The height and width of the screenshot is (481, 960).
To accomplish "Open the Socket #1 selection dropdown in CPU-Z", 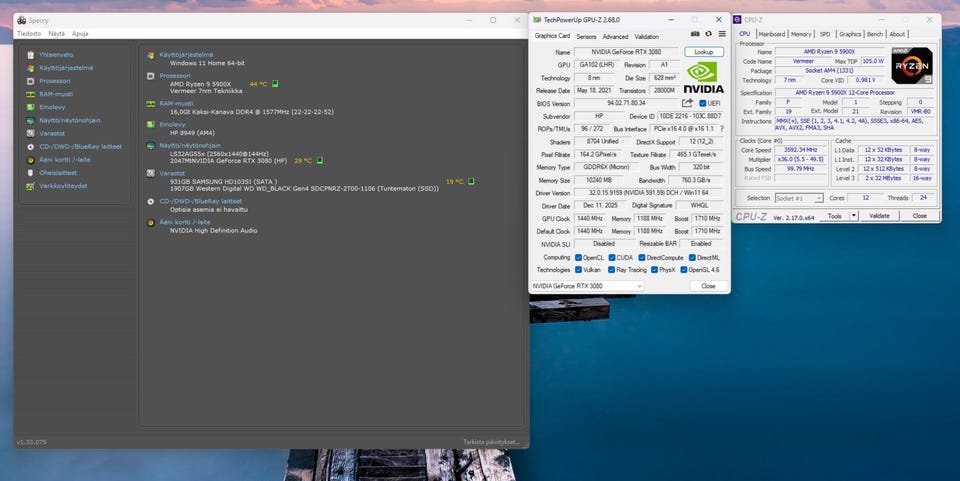I will [x=798, y=198].
